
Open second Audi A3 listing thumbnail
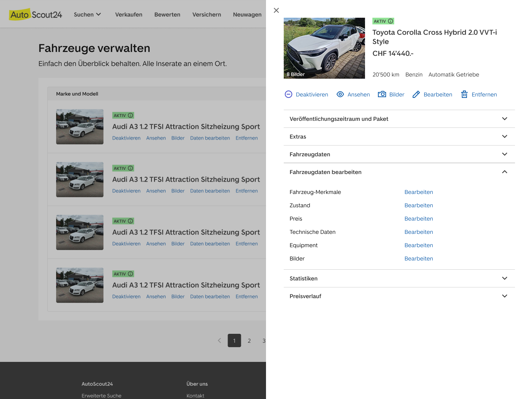pos(80,180)
